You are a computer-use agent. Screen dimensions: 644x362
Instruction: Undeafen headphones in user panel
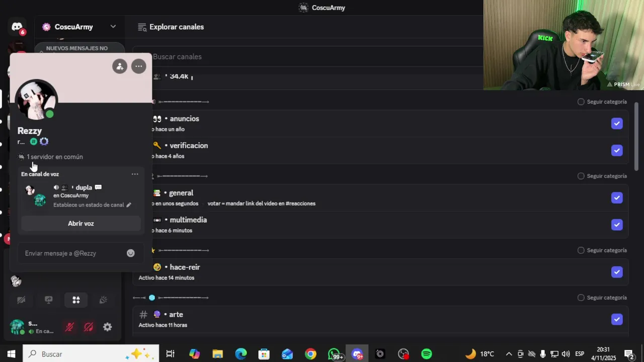click(89, 327)
